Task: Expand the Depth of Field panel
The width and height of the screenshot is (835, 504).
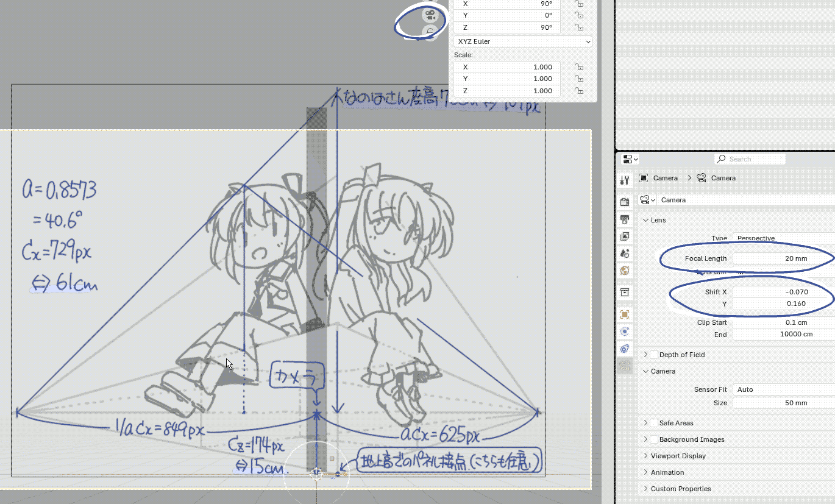Action: pos(646,355)
